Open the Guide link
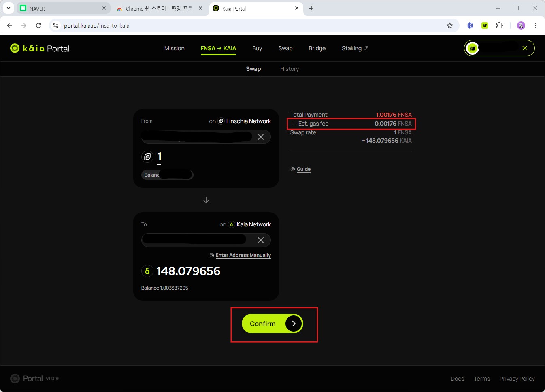 pos(304,169)
